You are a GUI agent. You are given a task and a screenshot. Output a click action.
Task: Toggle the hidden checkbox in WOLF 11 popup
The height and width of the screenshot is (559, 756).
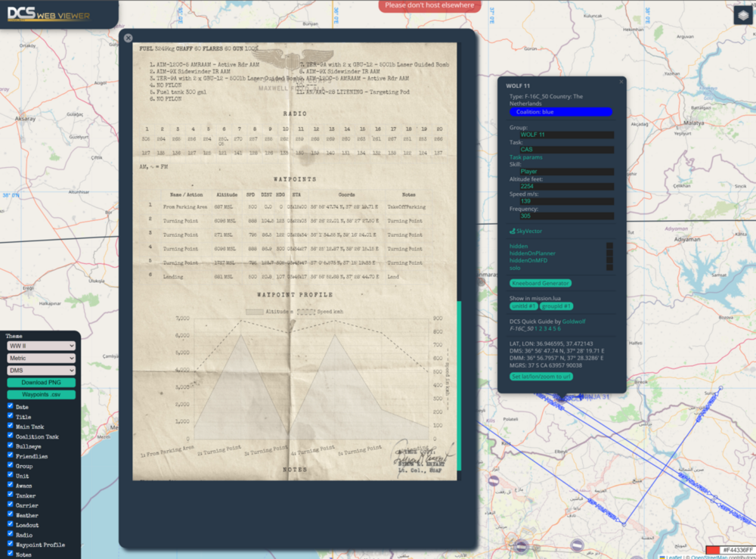coord(609,246)
